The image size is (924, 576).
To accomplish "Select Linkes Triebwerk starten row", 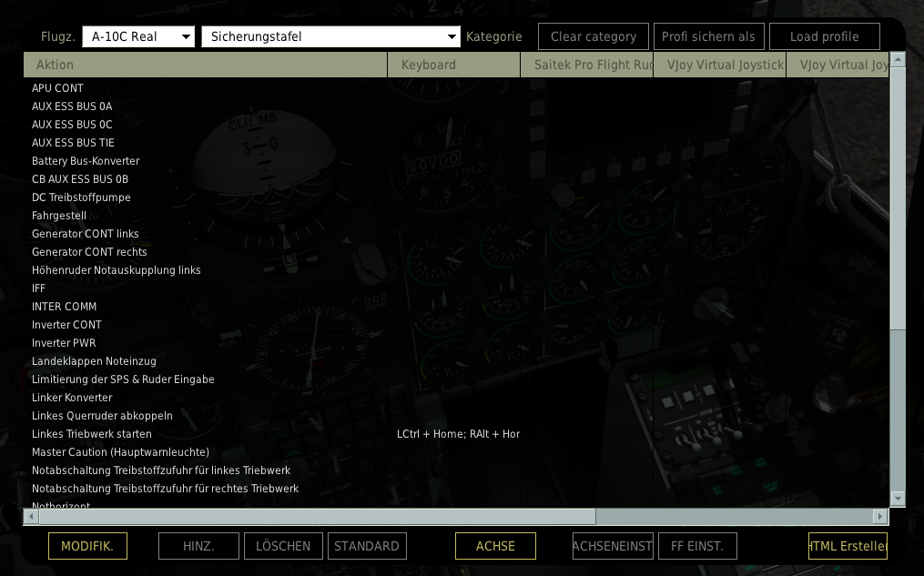I will [456, 435].
